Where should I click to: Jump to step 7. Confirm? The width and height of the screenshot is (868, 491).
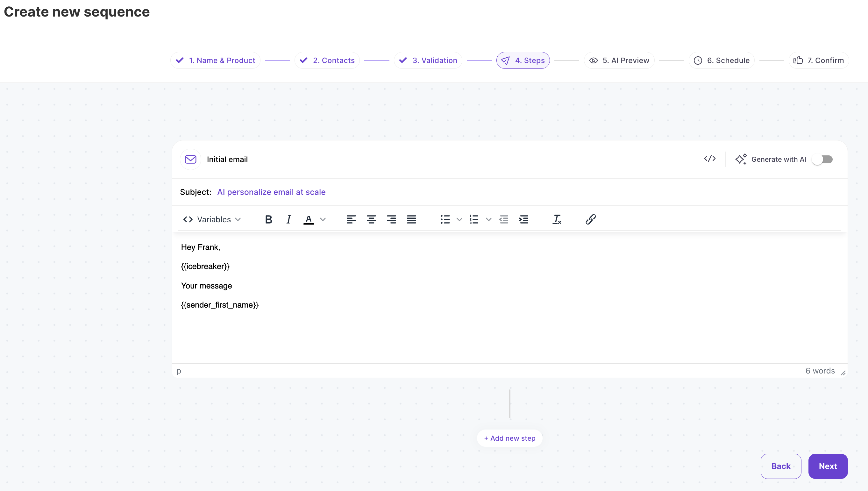(818, 60)
